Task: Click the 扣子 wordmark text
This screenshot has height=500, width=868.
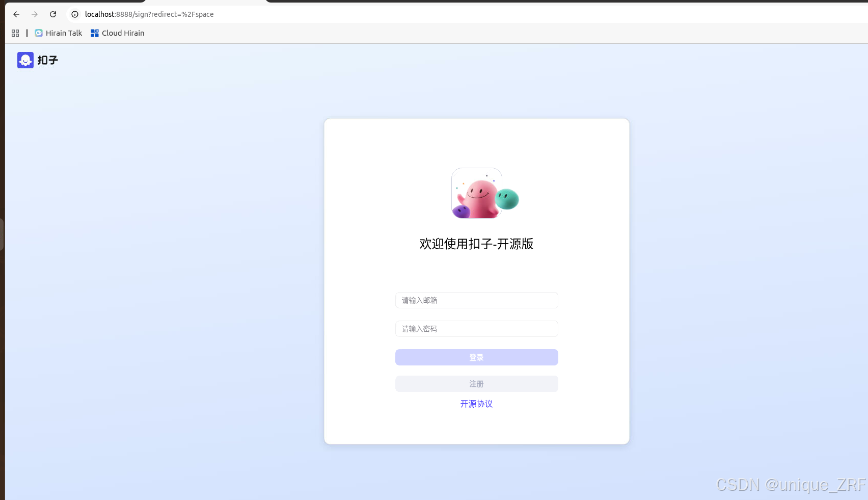Action: pyautogui.click(x=47, y=60)
